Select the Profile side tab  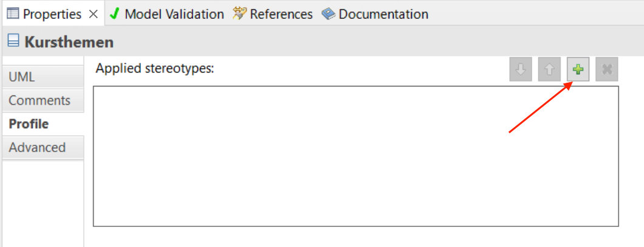click(43, 123)
